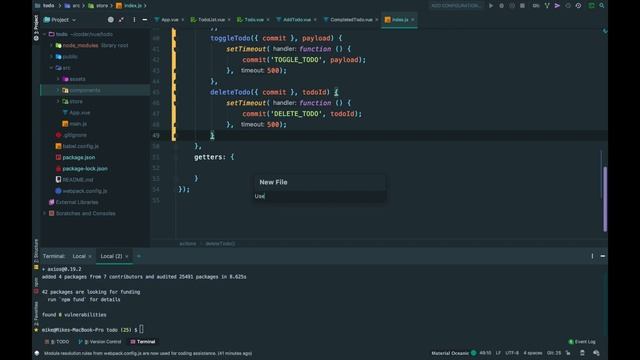The image size is (640, 360).
Task: Open the Git branches icon in toolbar
Action: (547, 6)
